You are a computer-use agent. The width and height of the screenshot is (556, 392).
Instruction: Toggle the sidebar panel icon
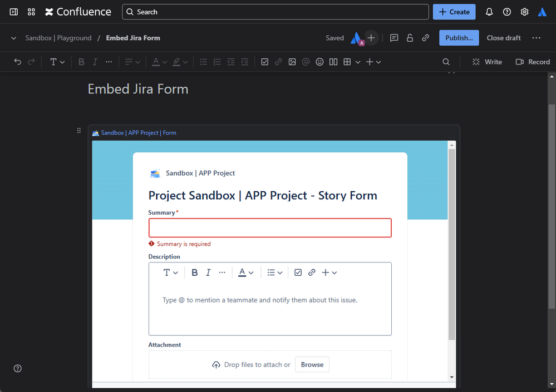coord(13,12)
